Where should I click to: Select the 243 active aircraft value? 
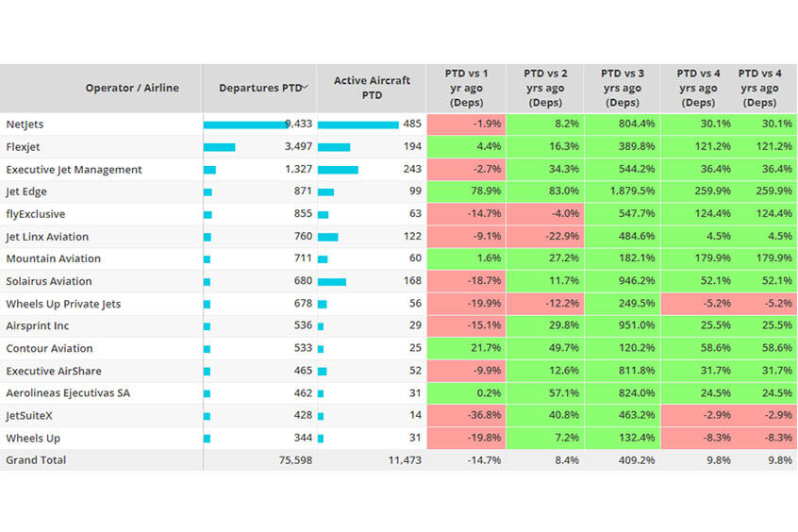(412, 169)
